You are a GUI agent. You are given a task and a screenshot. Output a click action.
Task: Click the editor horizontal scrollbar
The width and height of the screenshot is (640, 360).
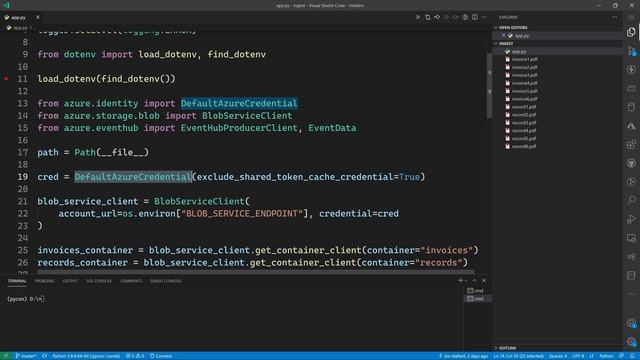[x=256, y=271]
